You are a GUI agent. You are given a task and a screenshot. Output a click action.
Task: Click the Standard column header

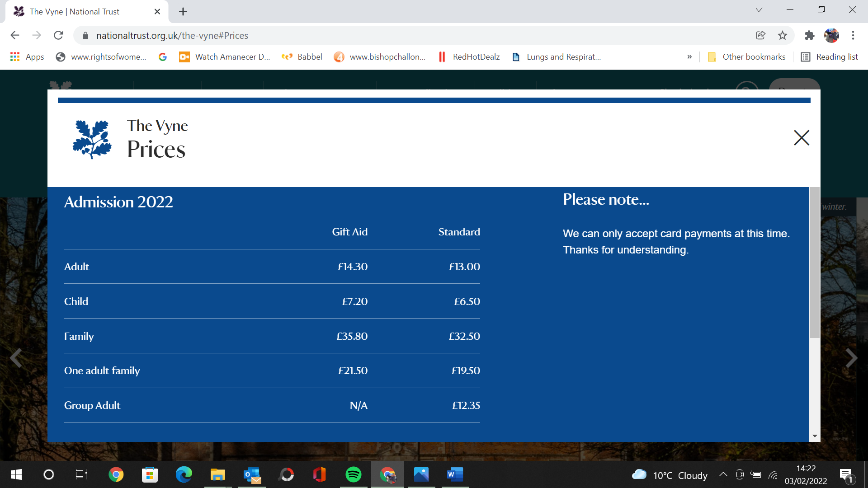click(x=459, y=232)
